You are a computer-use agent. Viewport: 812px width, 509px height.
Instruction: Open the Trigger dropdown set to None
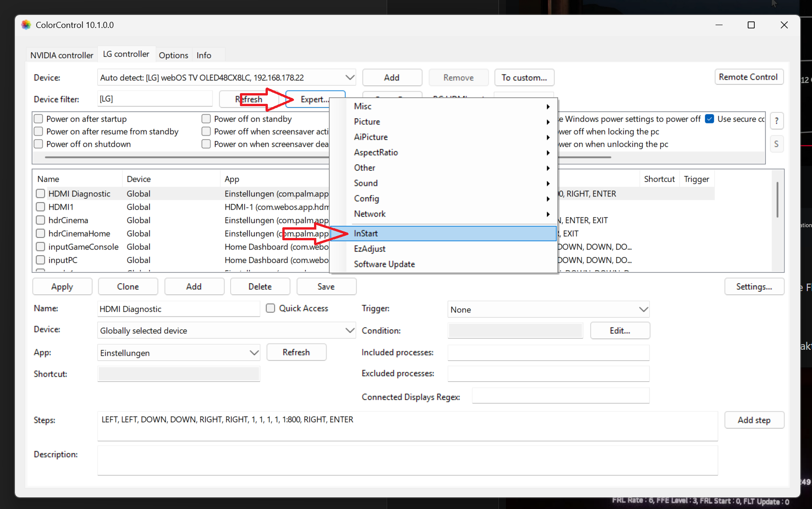click(548, 310)
